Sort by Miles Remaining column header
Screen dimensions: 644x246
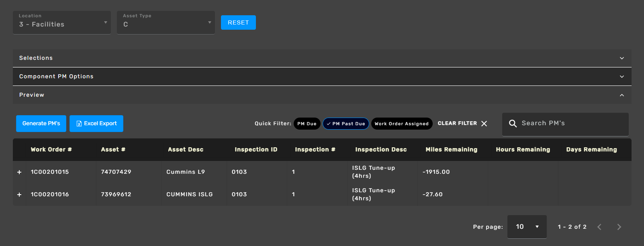tap(451, 150)
